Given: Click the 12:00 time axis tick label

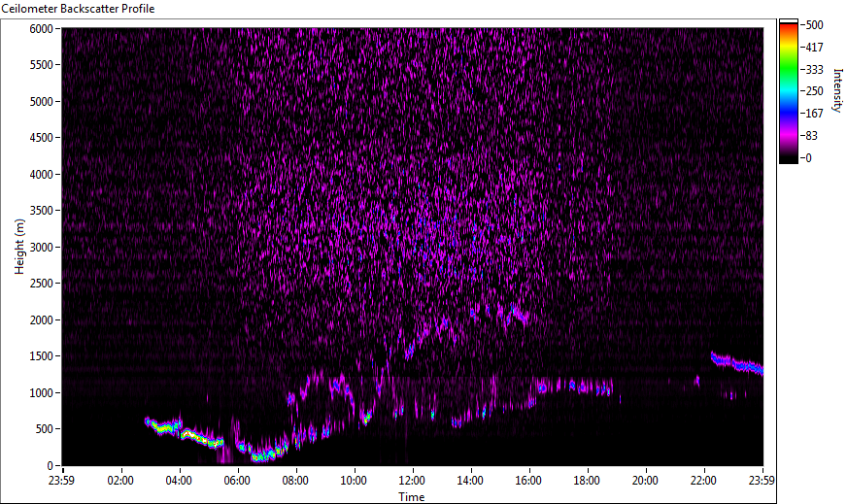Looking at the screenshot, I should pos(412,481).
